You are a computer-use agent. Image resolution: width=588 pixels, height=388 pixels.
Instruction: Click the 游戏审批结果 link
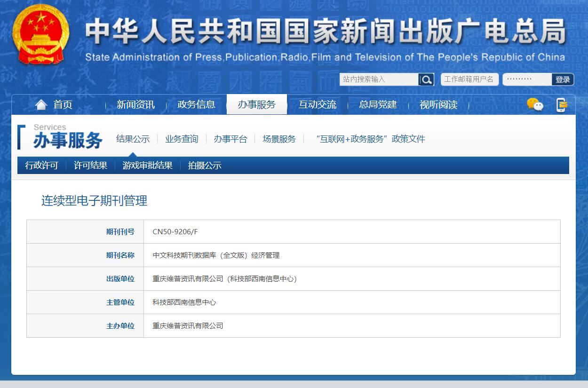(148, 166)
